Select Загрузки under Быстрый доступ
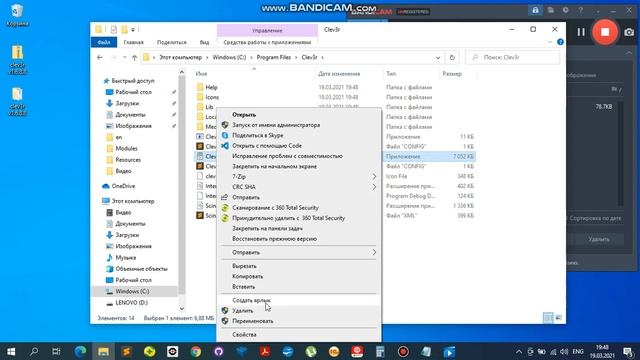This screenshot has width=640, height=360. (x=127, y=104)
